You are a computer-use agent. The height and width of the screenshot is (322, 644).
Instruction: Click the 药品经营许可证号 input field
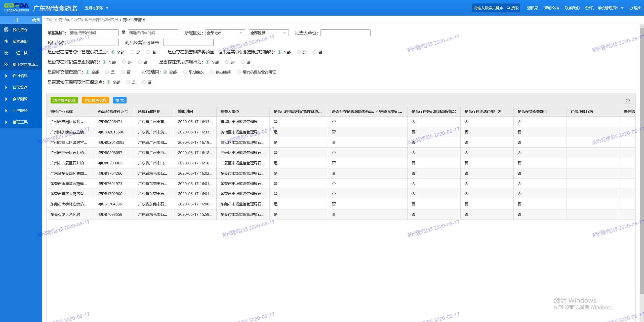coord(188,42)
